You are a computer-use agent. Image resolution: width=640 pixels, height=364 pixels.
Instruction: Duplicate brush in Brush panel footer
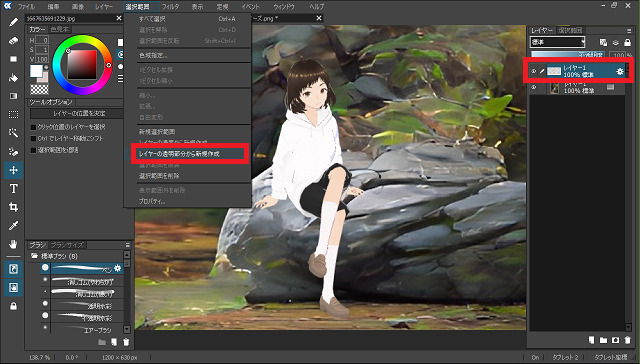pos(114,342)
